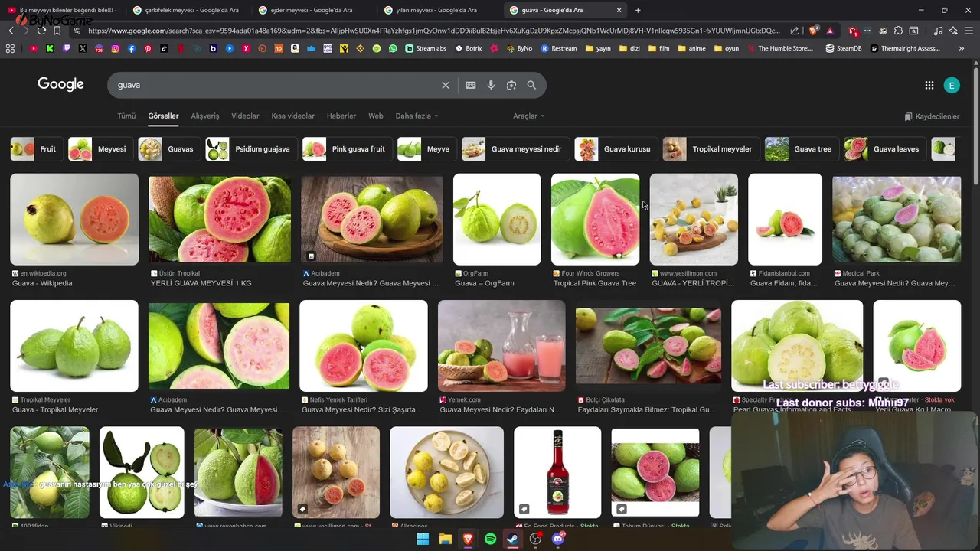Open the Google account avatar menu
This screenshot has width=980, height=551.
pyautogui.click(x=952, y=85)
